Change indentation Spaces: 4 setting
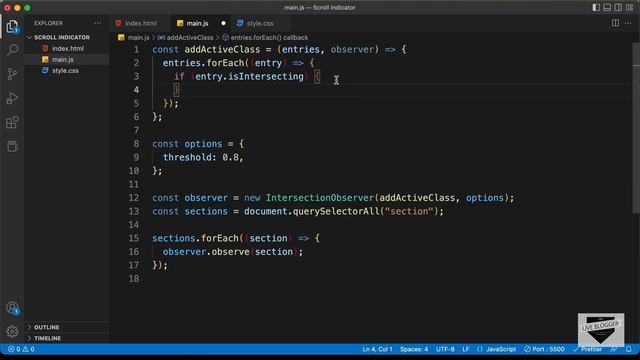 pos(414,349)
